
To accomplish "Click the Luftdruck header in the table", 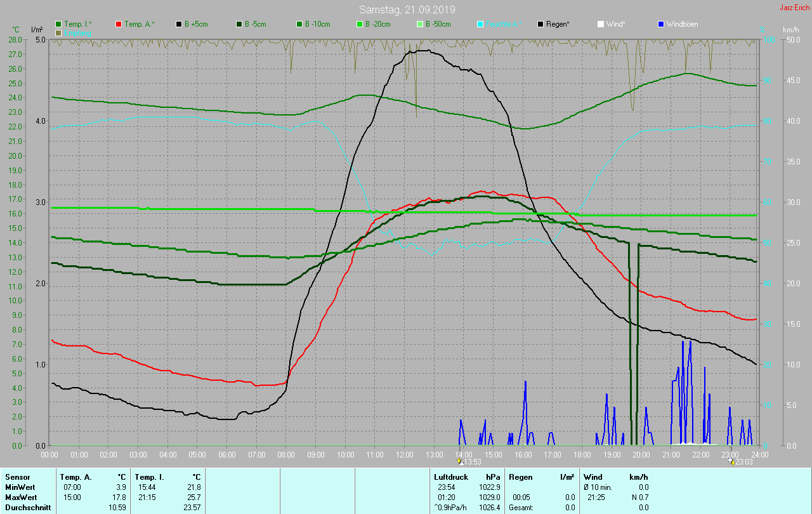I will [x=450, y=477].
